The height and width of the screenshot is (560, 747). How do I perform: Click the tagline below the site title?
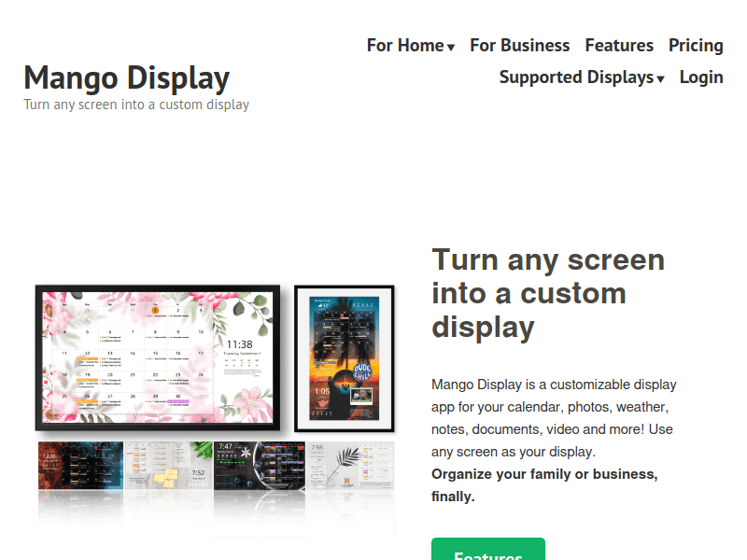point(136,105)
